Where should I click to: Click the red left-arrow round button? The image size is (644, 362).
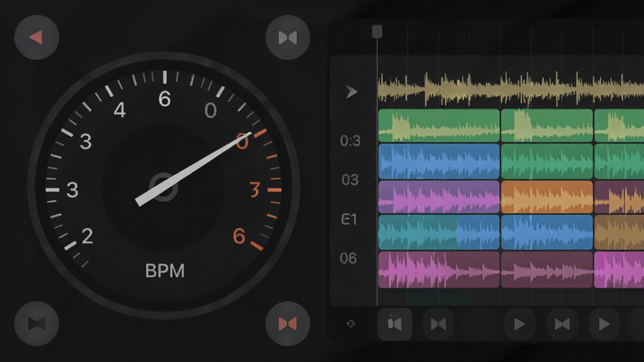36,37
